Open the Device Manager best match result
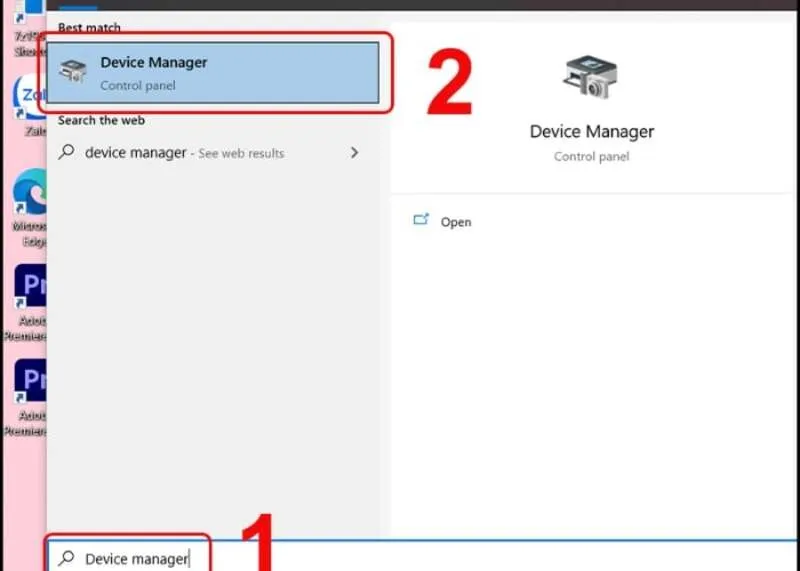 [x=213, y=73]
